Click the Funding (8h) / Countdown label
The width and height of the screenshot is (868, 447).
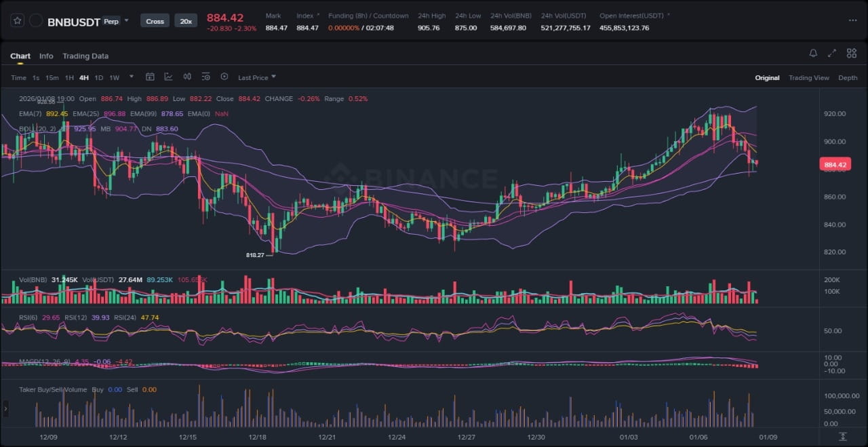(x=368, y=16)
